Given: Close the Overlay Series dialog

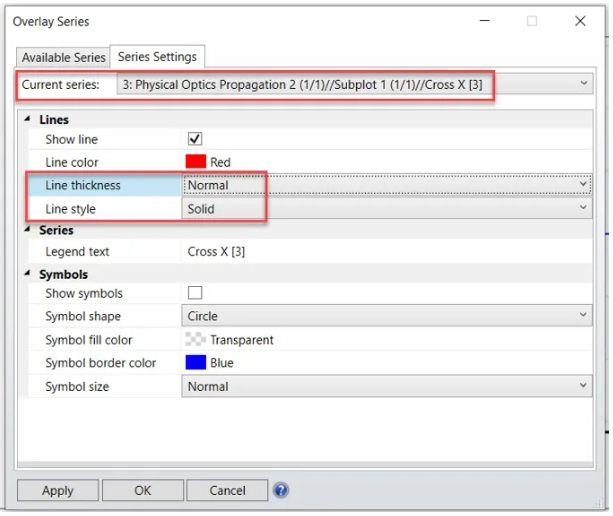Looking at the screenshot, I should pyautogui.click(x=580, y=21).
